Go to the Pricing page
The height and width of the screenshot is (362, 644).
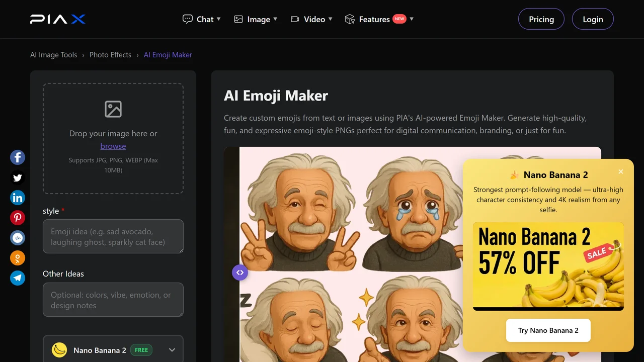541,19
